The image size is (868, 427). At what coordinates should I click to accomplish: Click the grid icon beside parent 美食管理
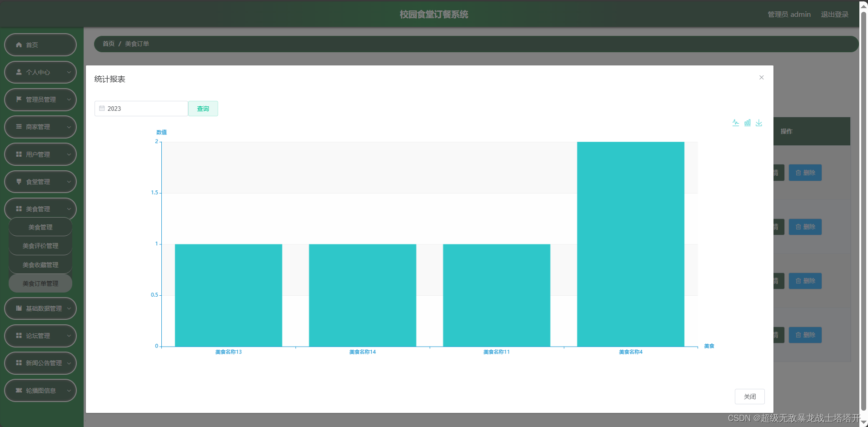[x=19, y=209]
